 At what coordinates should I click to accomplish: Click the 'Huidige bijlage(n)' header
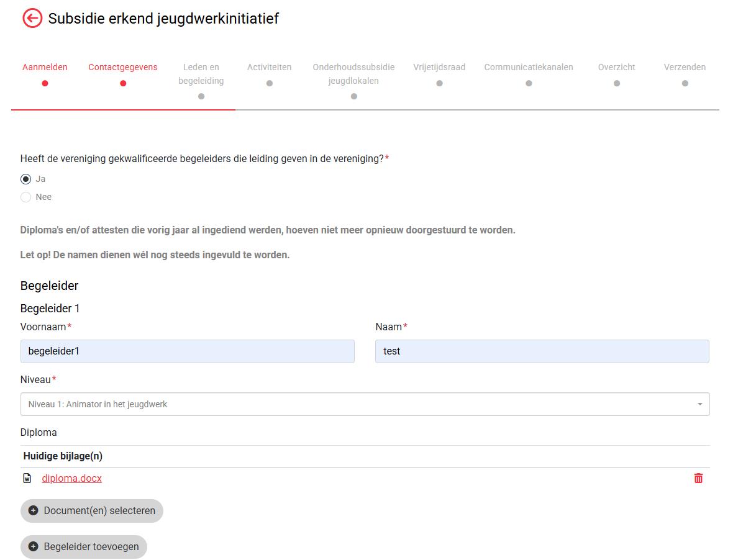click(63, 456)
